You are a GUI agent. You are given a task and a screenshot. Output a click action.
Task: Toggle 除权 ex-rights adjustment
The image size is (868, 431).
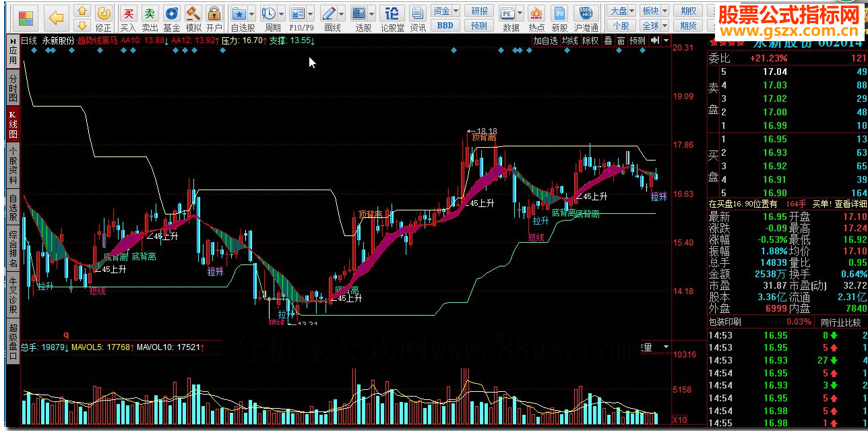pyautogui.click(x=590, y=40)
